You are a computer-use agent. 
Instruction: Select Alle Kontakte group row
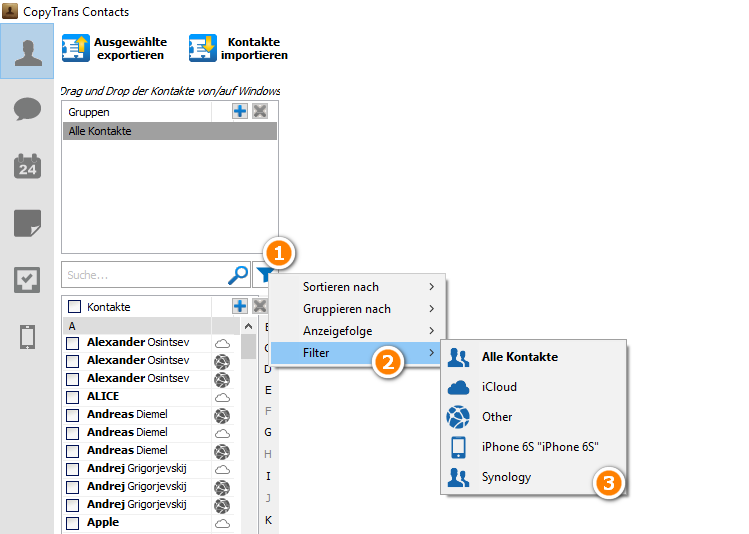click(x=170, y=131)
